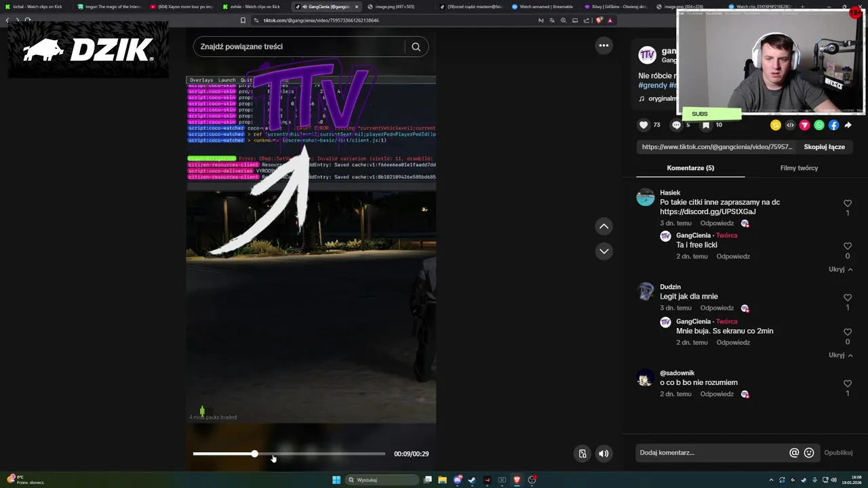Toggle auto-scroll icon beside volume button
This screenshot has width=868, height=488.
[x=582, y=453]
